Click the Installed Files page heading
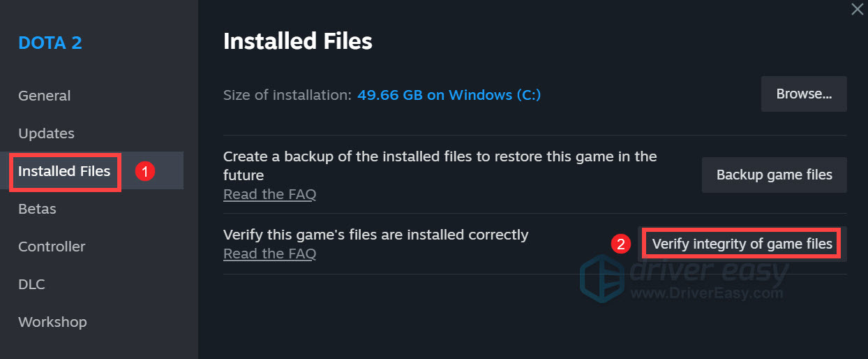 (298, 41)
